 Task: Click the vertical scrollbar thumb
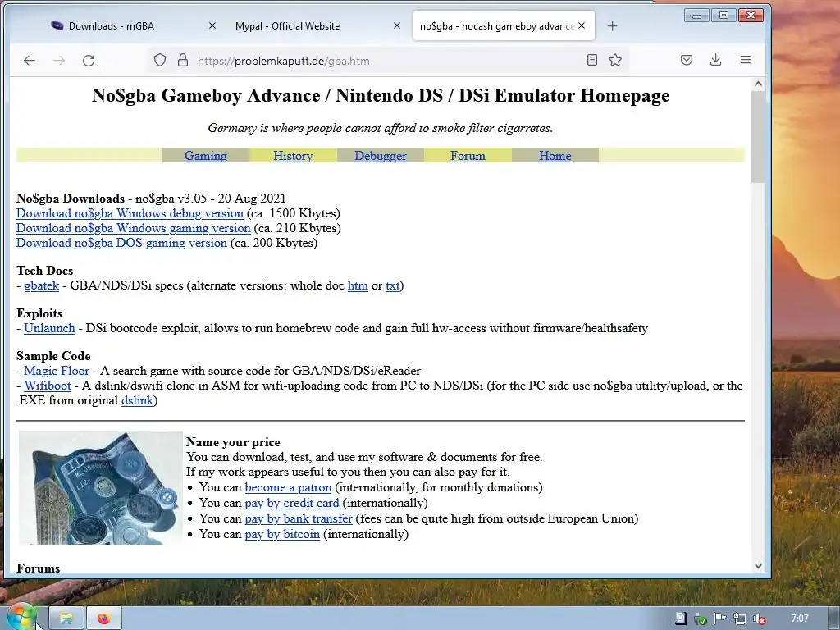757,137
